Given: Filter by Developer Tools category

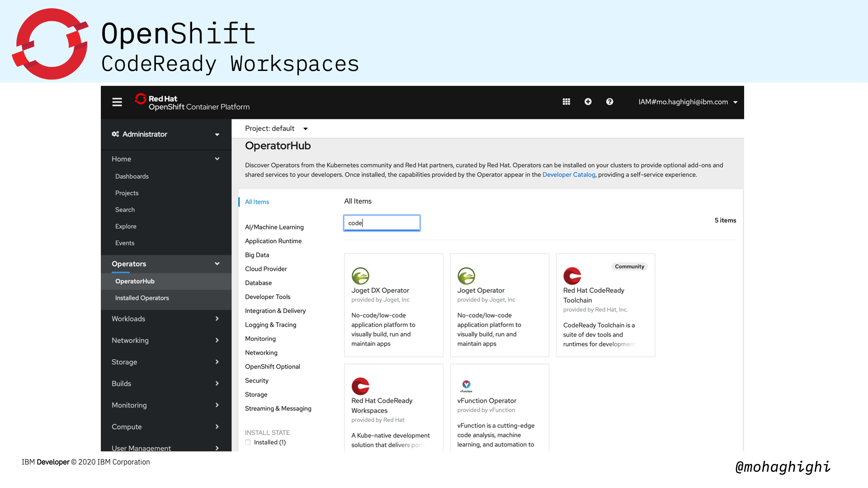Looking at the screenshot, I should point(268,297).
